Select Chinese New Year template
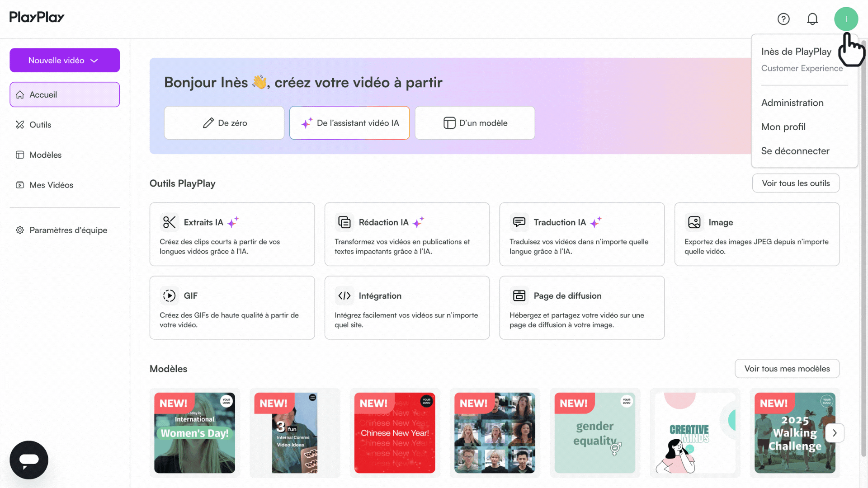 coord(395,433)
